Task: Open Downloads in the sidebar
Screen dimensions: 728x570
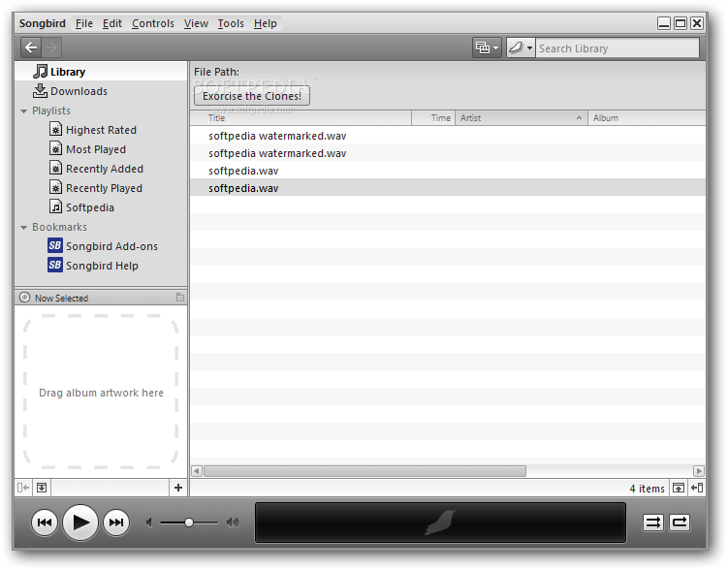Action: pyautogui.click(x=101, y=91)
